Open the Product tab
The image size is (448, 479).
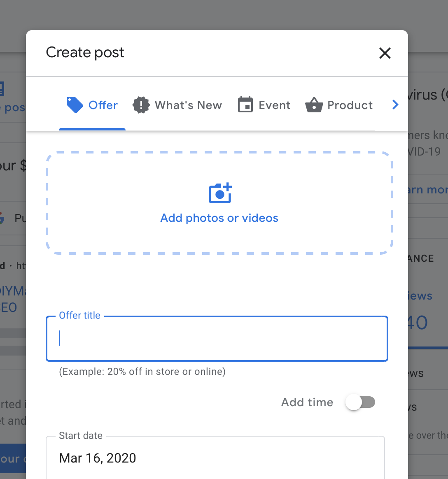tap(339, 105)
